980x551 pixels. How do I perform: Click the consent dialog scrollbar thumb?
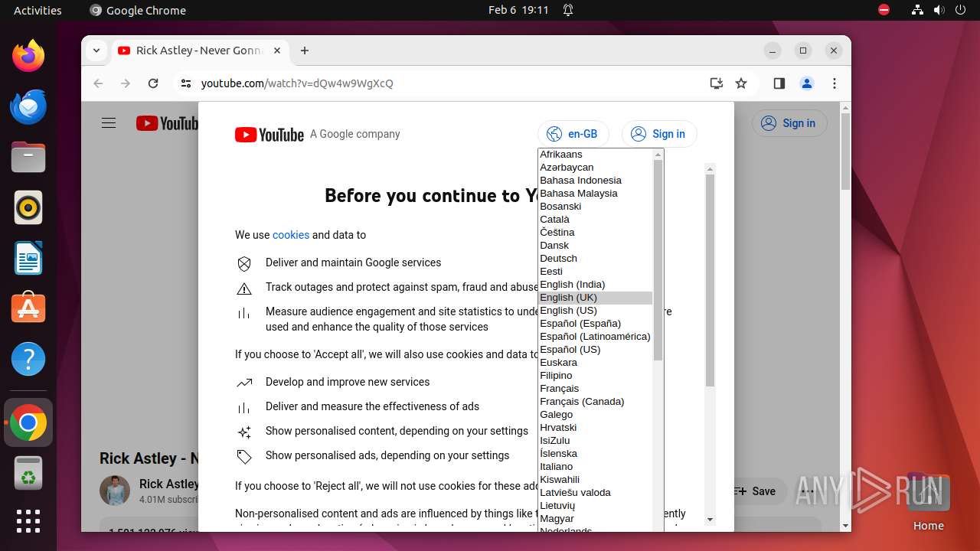(710, 280)
